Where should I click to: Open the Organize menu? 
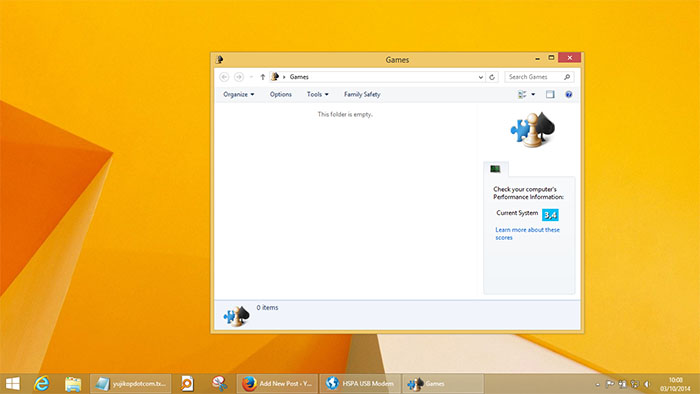[x=239, y=94]
